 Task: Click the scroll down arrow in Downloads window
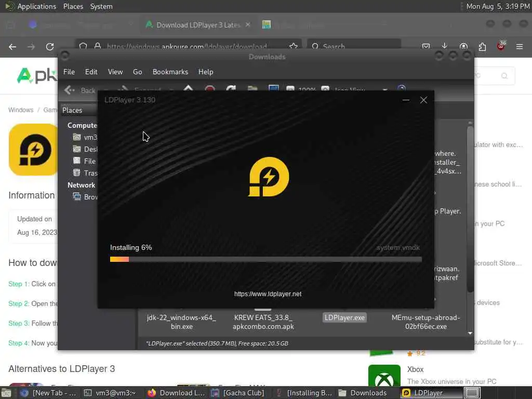pos(470,333)
